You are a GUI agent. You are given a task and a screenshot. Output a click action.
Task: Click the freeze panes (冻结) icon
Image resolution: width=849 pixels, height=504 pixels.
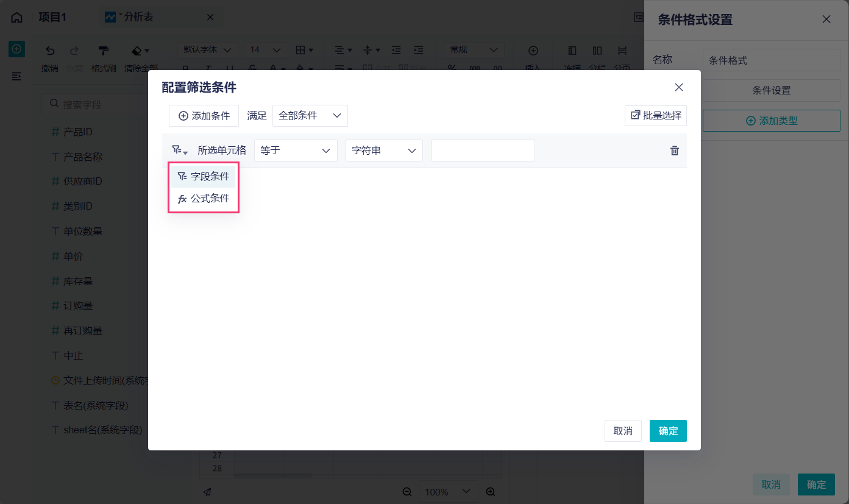(572, 51)
